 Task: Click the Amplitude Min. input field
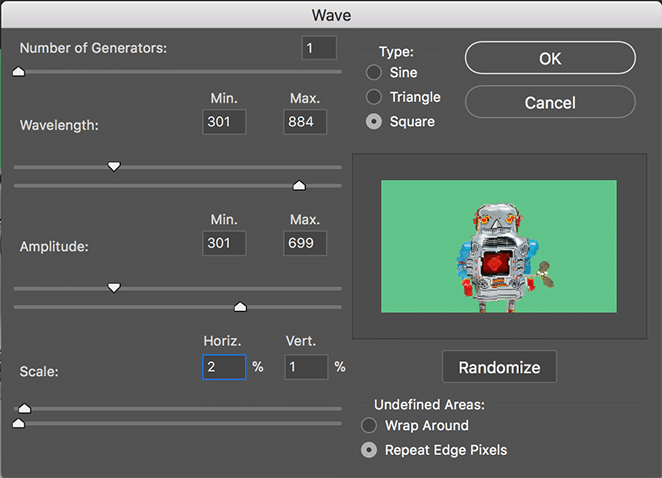click(223, 243)
